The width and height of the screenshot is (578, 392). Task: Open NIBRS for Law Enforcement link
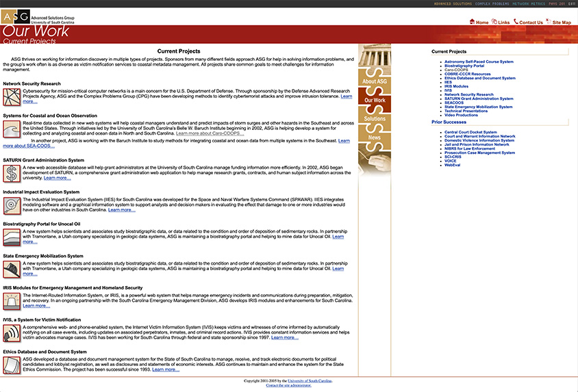470,148
